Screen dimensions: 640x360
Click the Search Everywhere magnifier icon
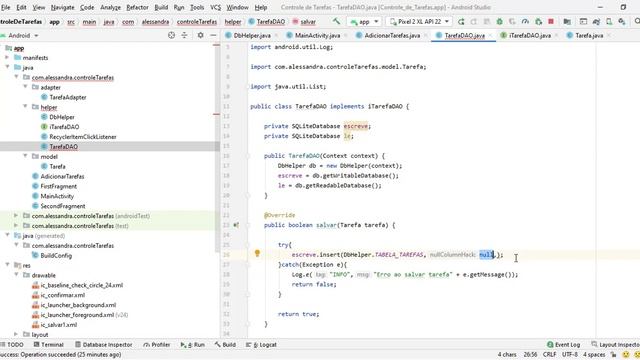tap(637, 22)
